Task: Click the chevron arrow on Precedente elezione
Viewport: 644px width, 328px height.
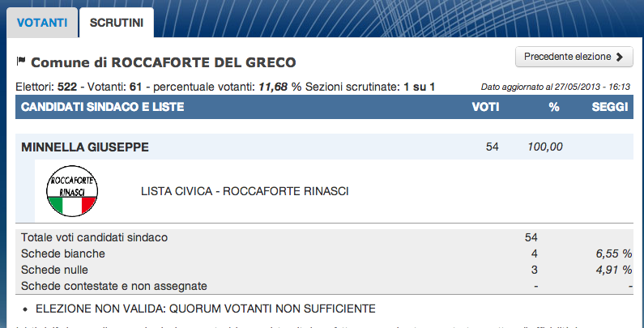Action: tap(620, 57)
